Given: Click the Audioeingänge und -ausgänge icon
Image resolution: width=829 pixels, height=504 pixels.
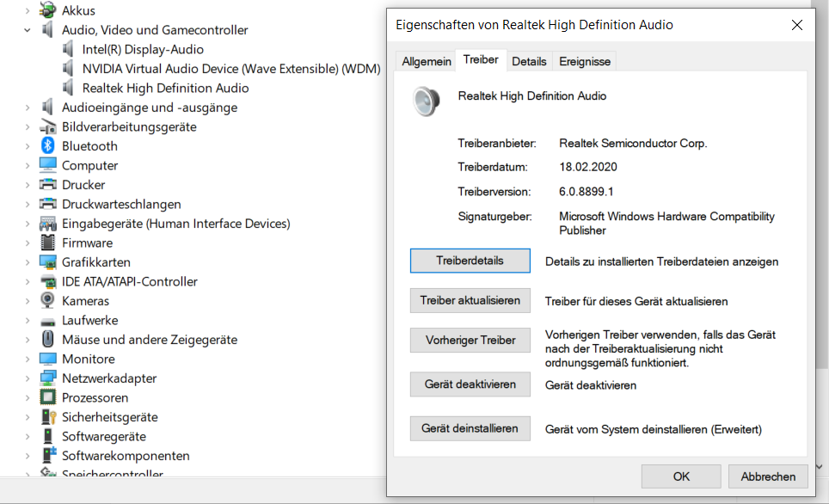Looking at the screenshot, I should point(47,108).
